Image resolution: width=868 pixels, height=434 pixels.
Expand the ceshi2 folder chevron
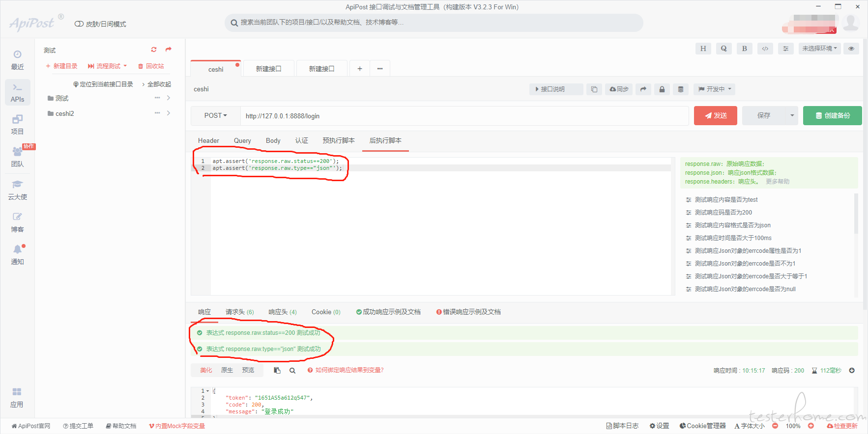click(169, 113)
